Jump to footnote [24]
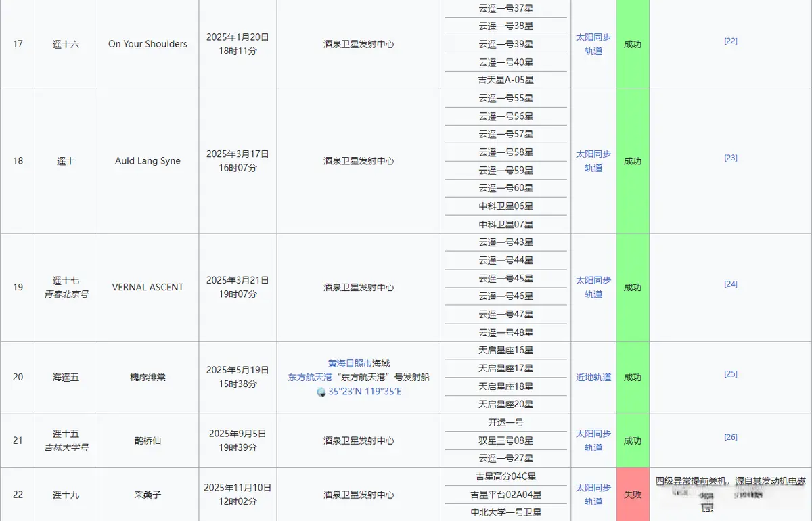 click(731, 284)
